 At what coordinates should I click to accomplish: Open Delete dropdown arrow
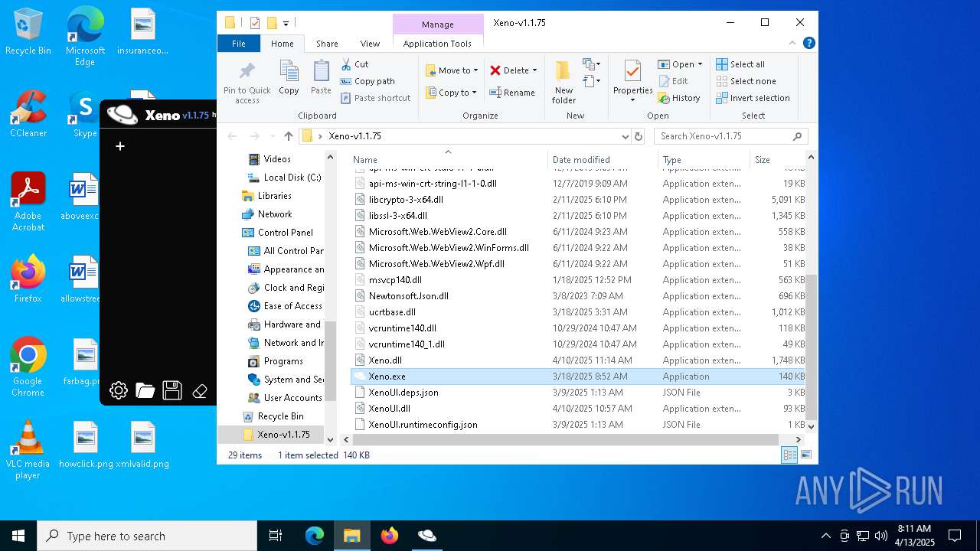534,70
